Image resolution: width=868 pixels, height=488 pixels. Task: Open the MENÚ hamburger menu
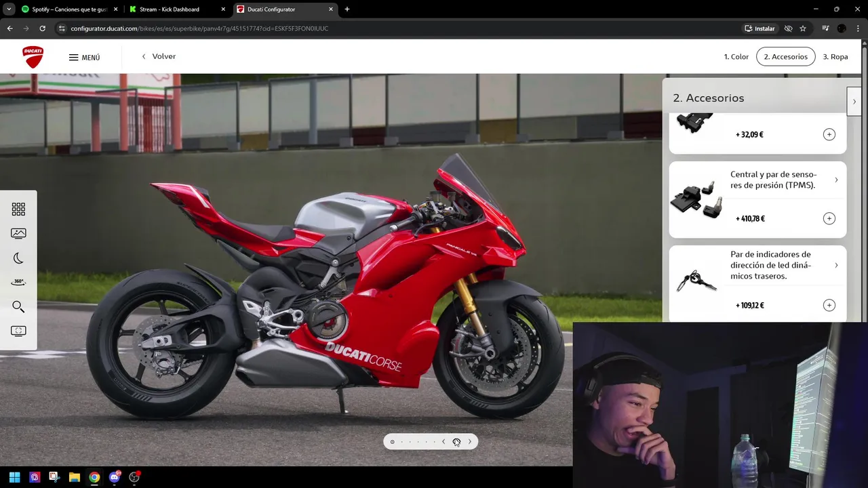coord(84,58)
